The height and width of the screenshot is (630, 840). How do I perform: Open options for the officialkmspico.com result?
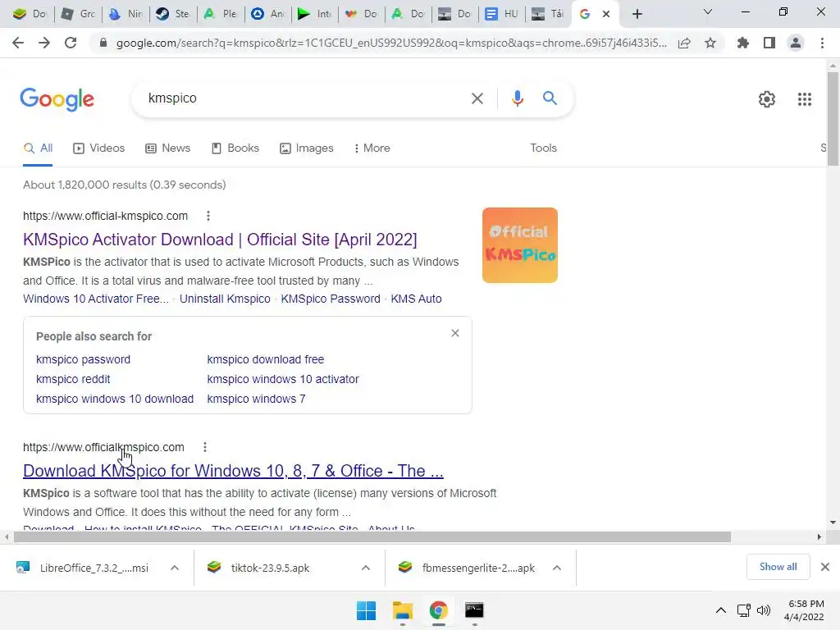click(x=204, y=447)
